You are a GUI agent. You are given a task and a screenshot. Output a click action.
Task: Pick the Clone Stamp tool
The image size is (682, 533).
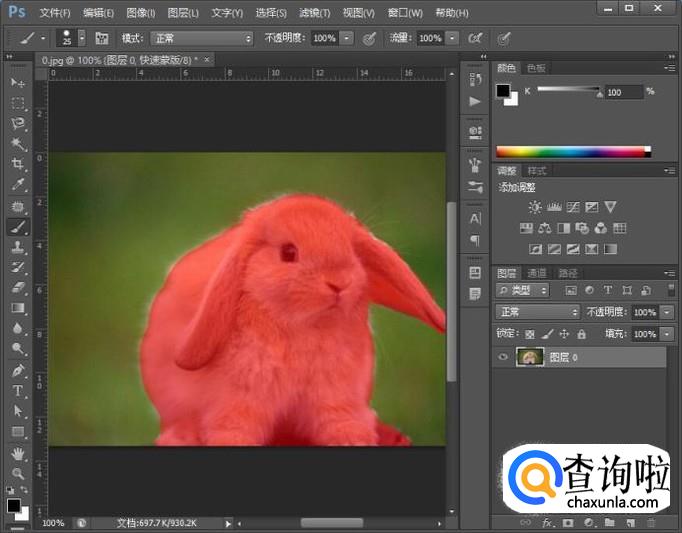tap(18, 247)
